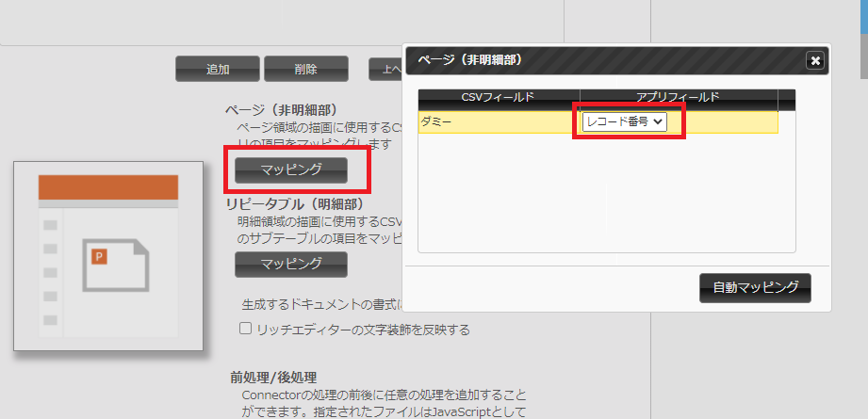Click the dialog title bar ページ（非明細部）
Viewport: 868px width, 419px height.
[x=603, y=60]
